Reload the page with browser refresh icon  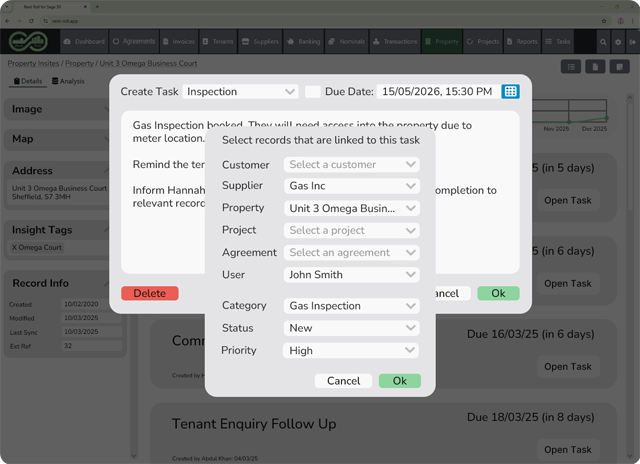pyautogui.click(x=31, y=21)
